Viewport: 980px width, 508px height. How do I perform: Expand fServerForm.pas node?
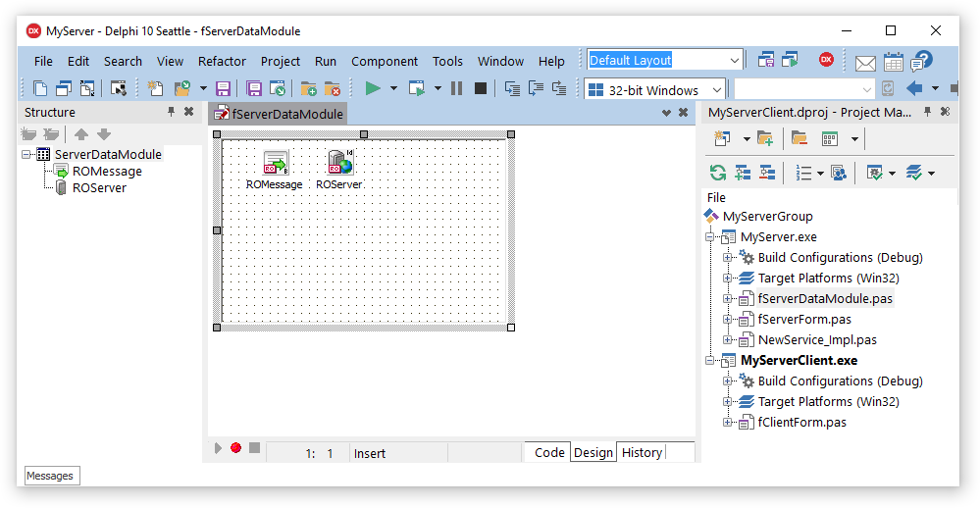[728, 320]
